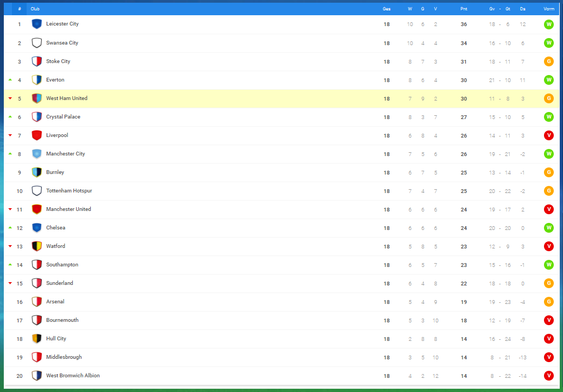This screenshot has width=563, height=392.
Task: Sort by the Vorm form column header
Action: 549,9
